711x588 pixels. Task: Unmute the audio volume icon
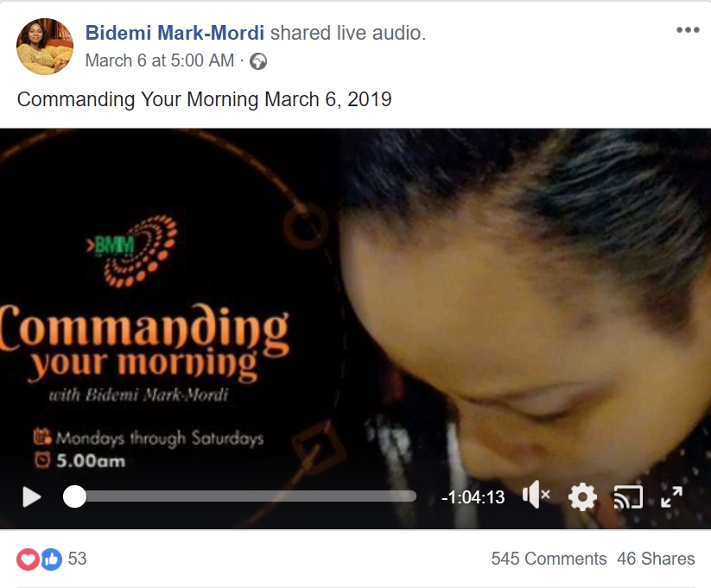536,495
